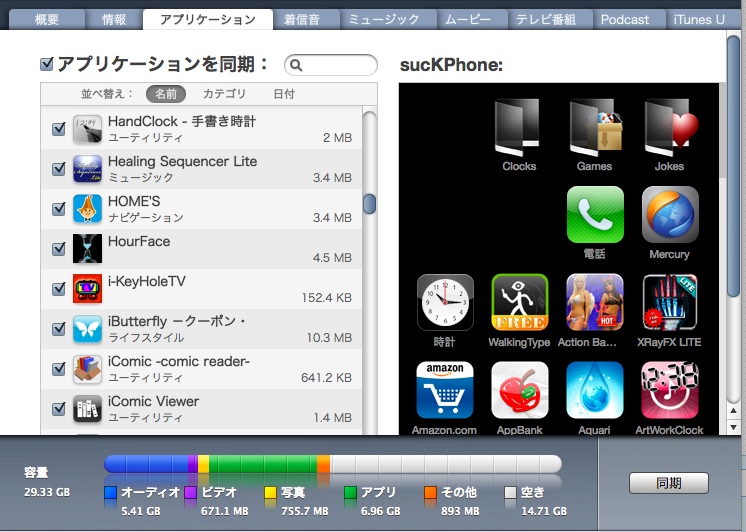The width and height of the screenshot is (746, 532).
Task: Click the 14.71 GB free space value
Action: 544,511
